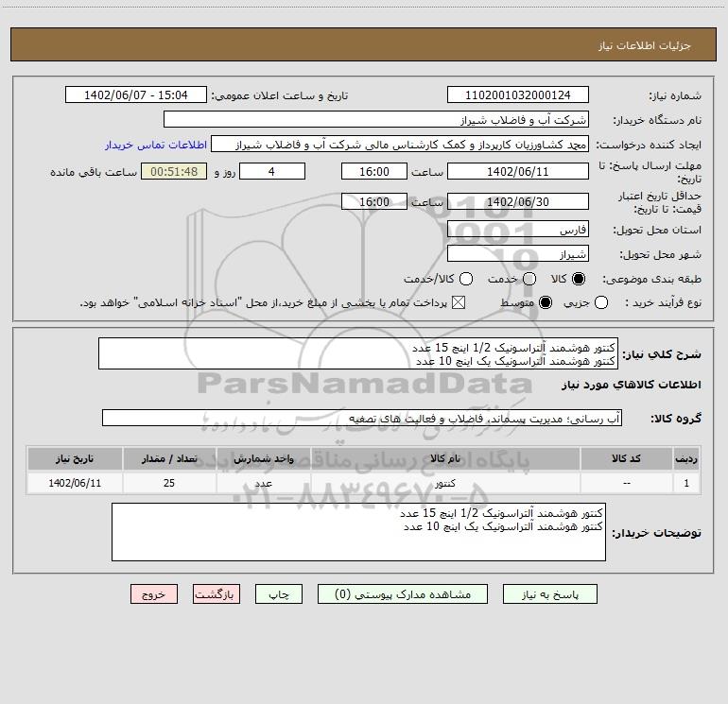Click the توضیحات خریدار text area
The width and height of the screenshot is (728, 704).
click(x=359, y=532)
